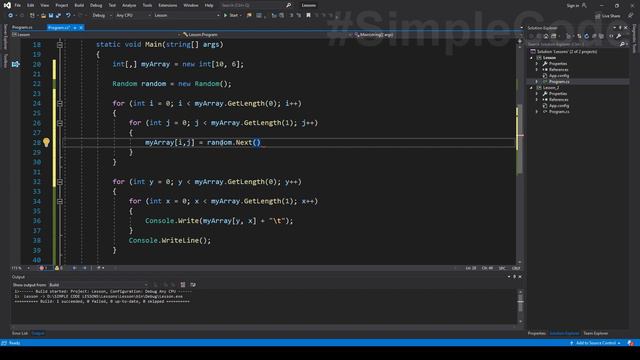Click the Sign in account icon
Screen dimensions: 640x360
pos(584,5)
